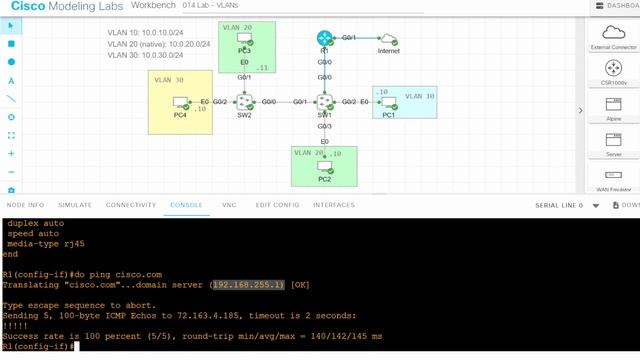
Task: Select the highlighted 192.168.255.1 text
Action: pyautogui.click(x=248, y=285)
